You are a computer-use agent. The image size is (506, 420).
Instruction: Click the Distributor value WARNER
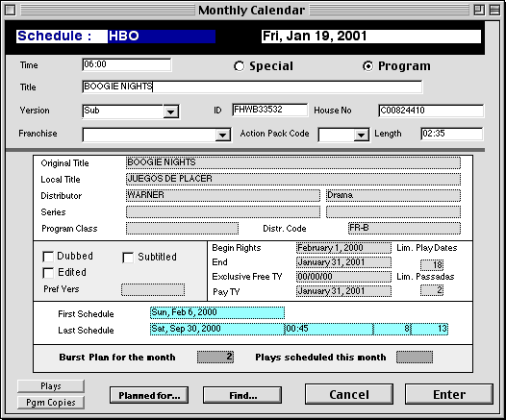(223, 195)
